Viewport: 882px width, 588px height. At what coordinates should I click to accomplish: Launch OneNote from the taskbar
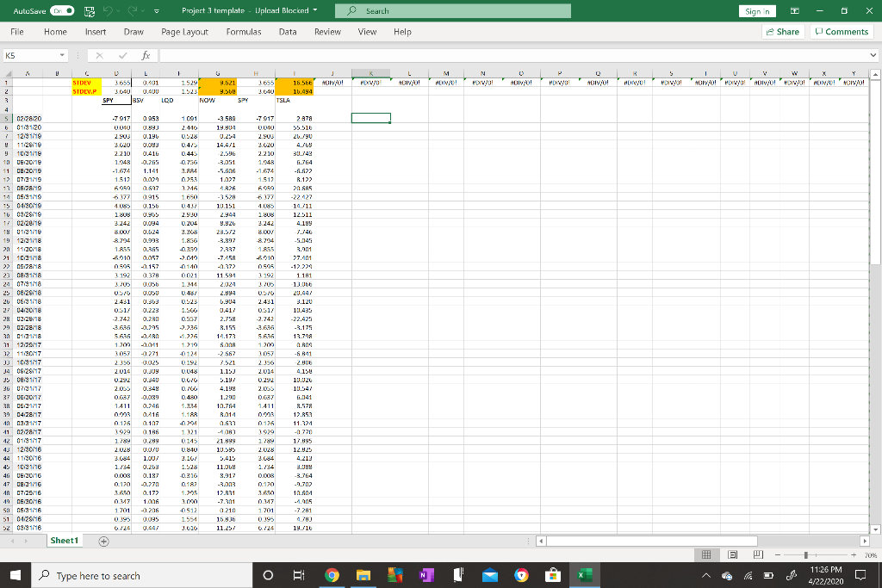click(x=426, y=574)
